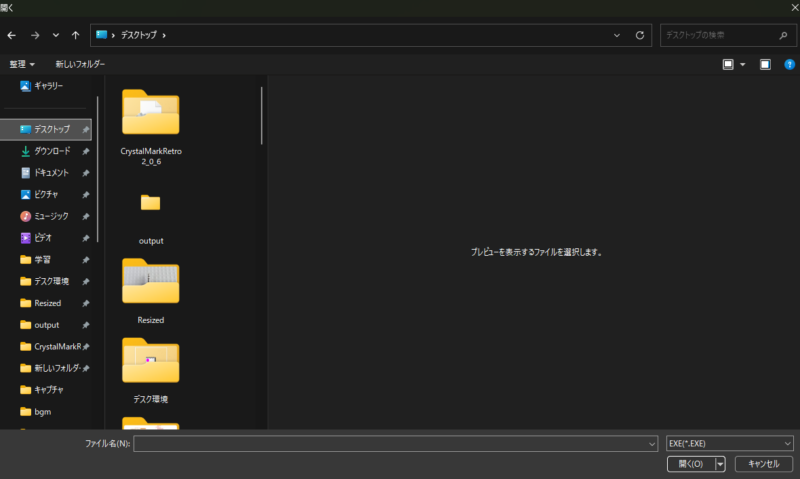Click the キャンセル button

[763, 464]
